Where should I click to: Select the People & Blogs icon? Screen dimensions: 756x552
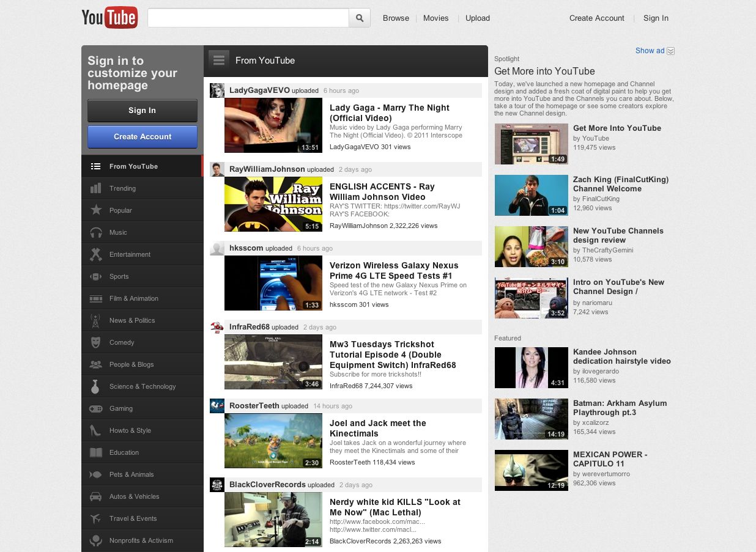pyautogui.click(x=96, y=364)
